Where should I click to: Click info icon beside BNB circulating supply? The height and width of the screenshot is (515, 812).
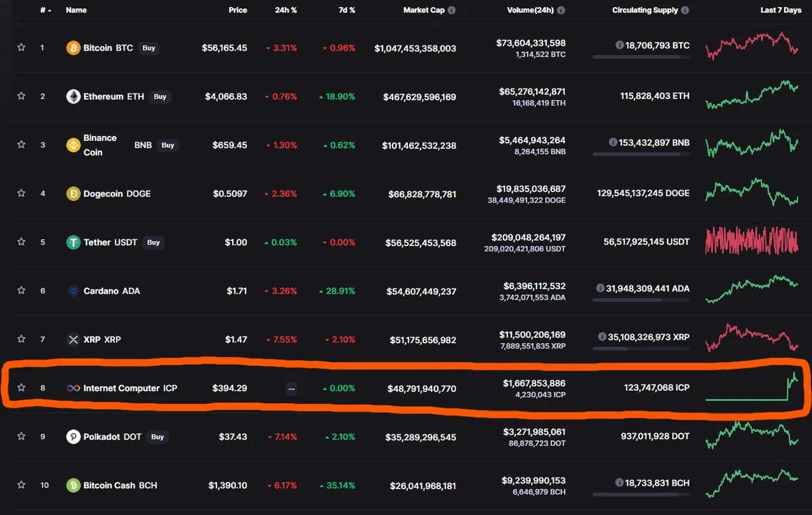pyautogui.click(x=613, y=142)
